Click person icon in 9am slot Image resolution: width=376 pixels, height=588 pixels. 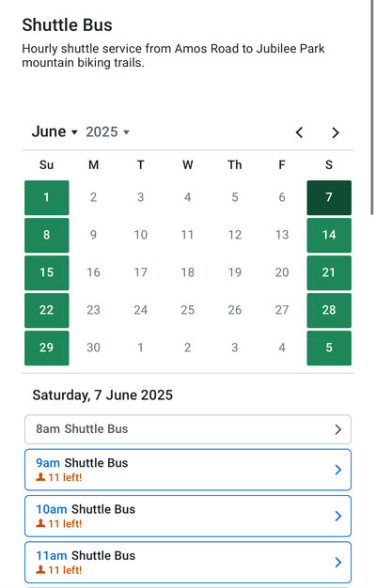pos(40,477)
